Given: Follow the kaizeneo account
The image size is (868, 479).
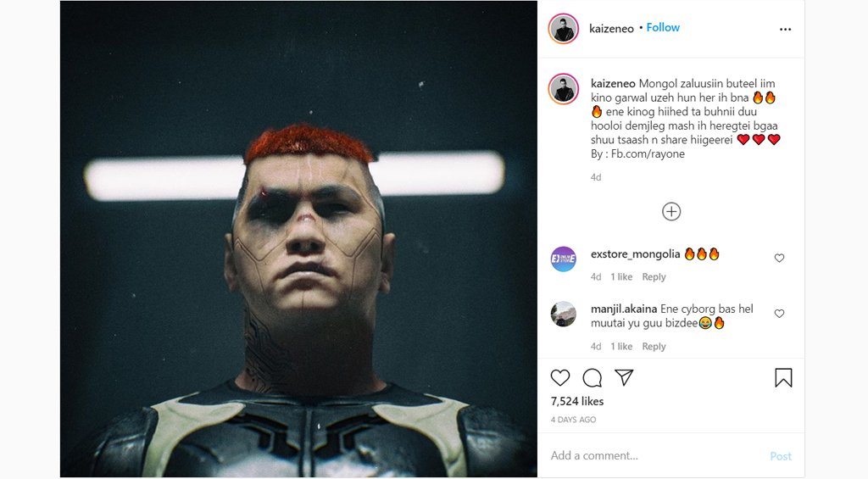Looking at the screenshot, I should (663, 28).
